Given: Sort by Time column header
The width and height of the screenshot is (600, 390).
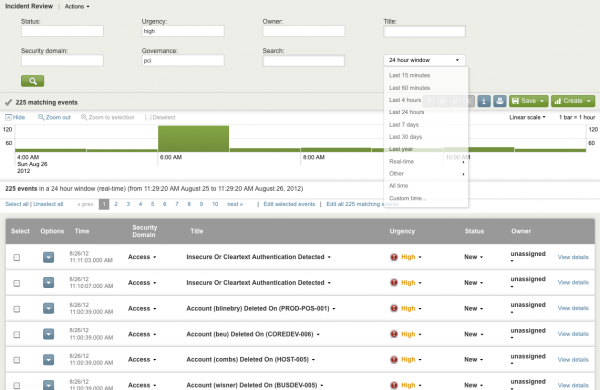Looking at the screenshot, I should click(x=82, y=231).
